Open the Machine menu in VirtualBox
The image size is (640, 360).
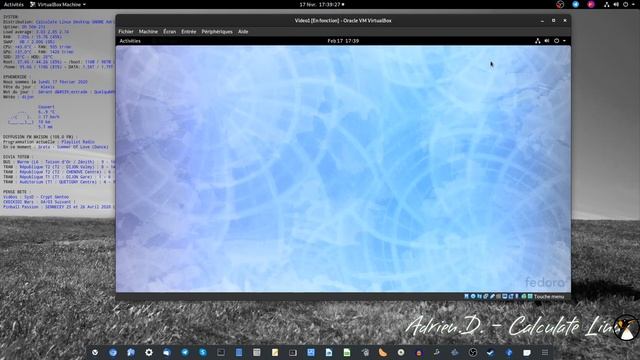(x=148, y=31)
